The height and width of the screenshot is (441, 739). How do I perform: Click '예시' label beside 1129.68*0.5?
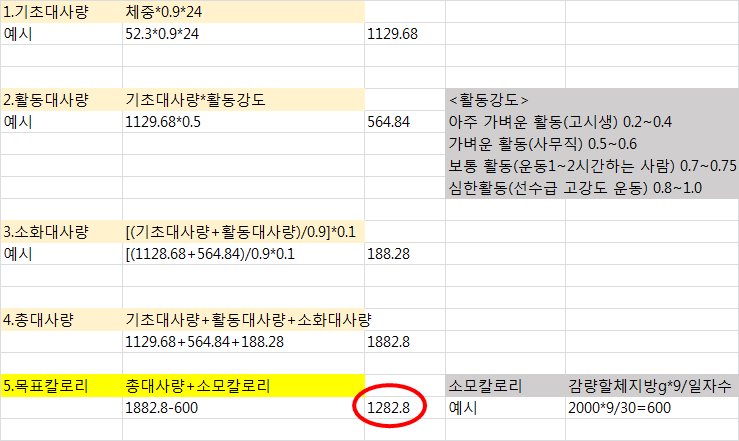click(x=61, y=122)
